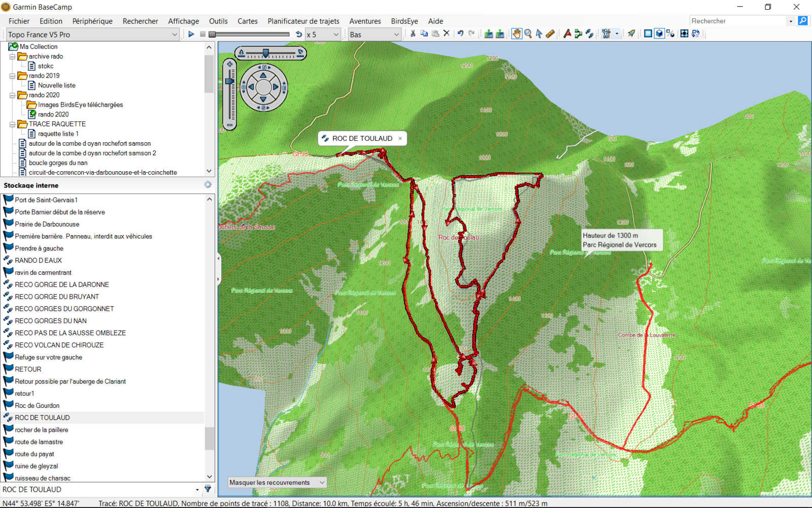Viewport: 812px width, 508px height.
Task: Open Masquer les recouvrements dropdown
Action: 322,483
